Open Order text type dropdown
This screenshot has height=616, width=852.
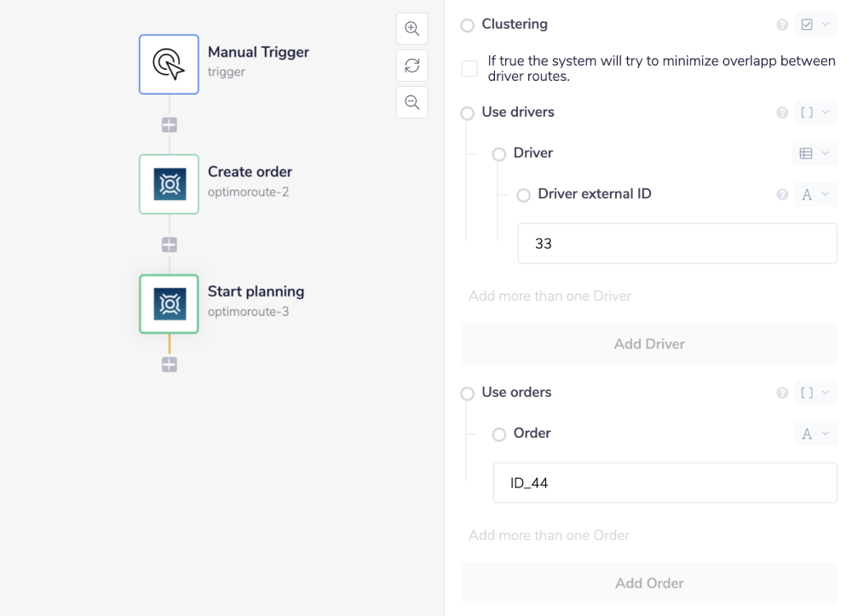815,434
